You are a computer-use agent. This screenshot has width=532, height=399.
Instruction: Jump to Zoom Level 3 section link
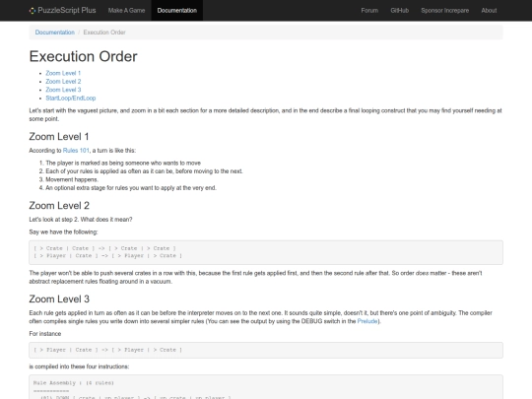[x=63, y=90]
